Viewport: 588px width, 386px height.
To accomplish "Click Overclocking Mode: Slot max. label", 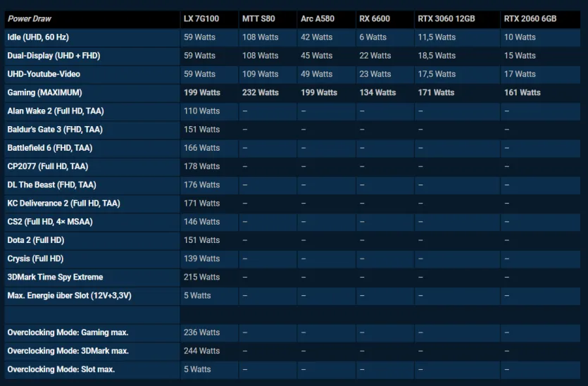I will [61, 369].
